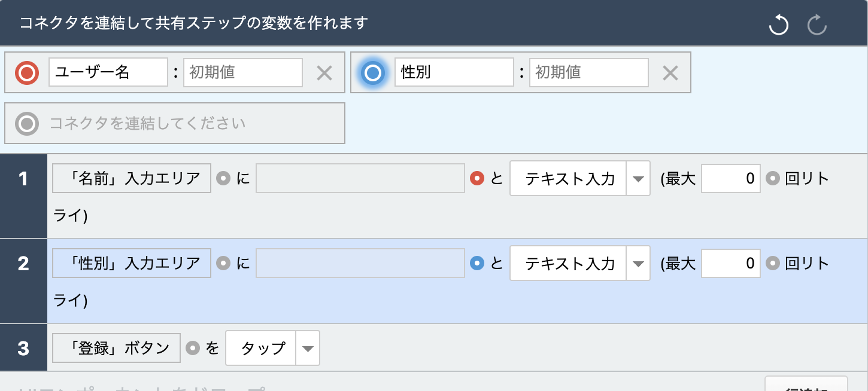Click the コネクタを連結して共有ステップの変数を作れます header text
Viewport: 868px width, 391px height.
pyautogui.click(x=193, y=23)
